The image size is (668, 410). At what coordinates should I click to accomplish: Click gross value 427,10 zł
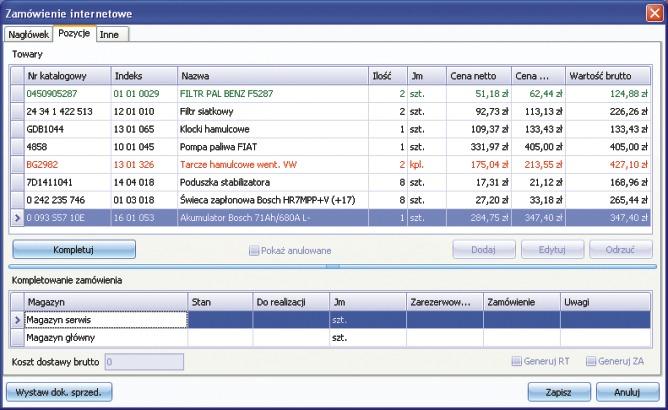(628, 165)
